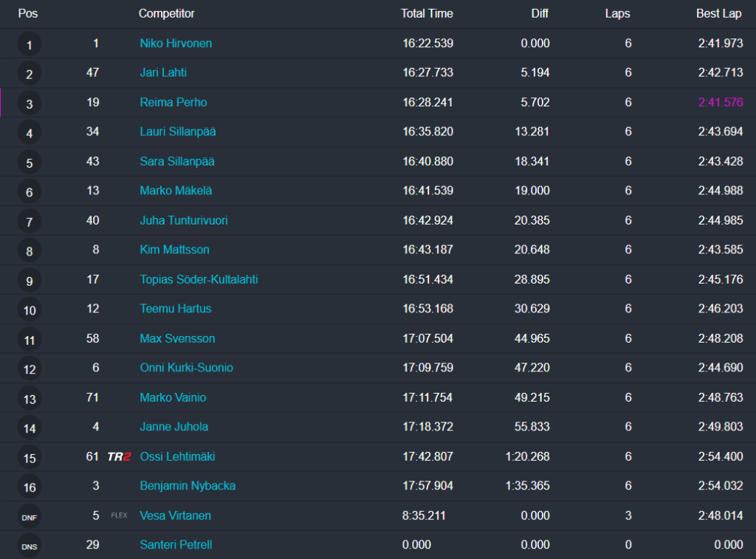Click the position 16 circle badge

click(30, 488)
